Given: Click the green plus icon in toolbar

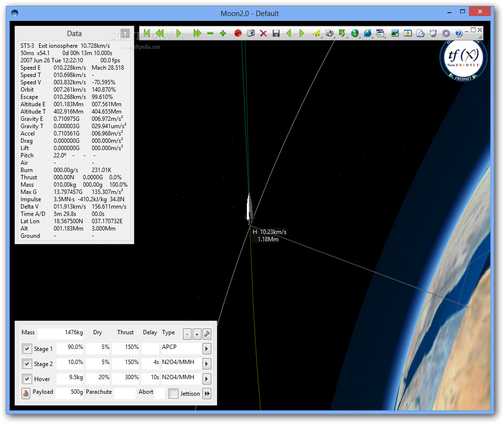Looking at the screenshot, I should pos(223,33).
